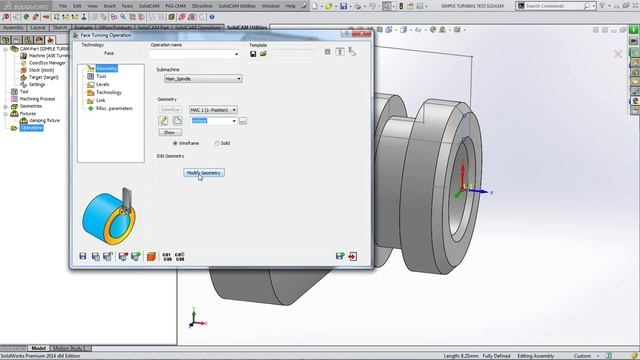
Task: Collapse the CAM-Part tree node
Action: click(6, 49)
